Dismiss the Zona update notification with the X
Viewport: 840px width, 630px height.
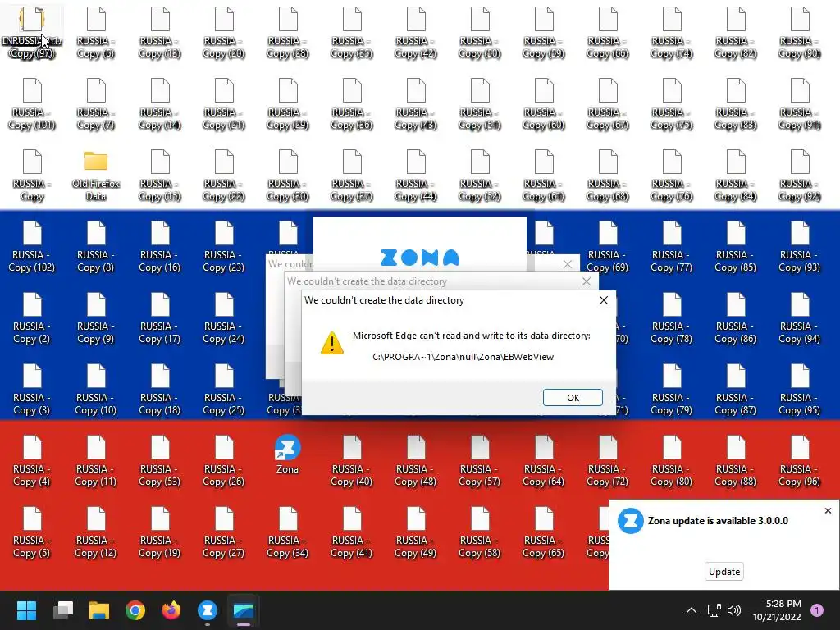[x=828, y=510]
